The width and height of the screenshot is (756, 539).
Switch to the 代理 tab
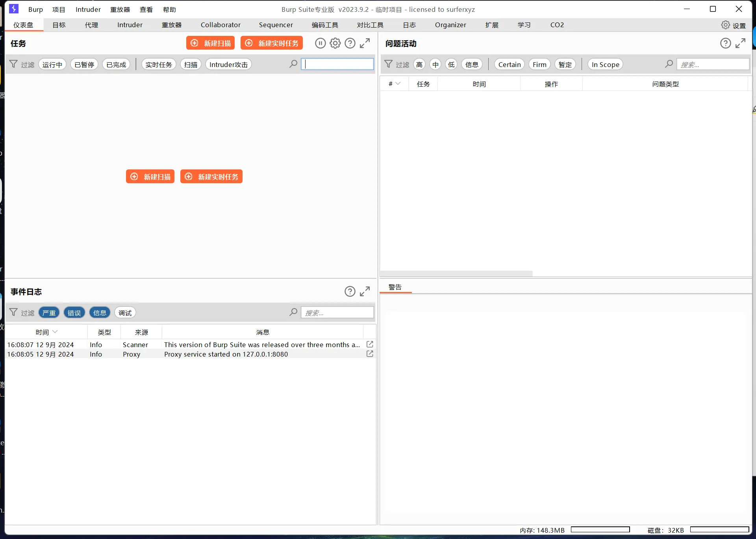point(92,25)
